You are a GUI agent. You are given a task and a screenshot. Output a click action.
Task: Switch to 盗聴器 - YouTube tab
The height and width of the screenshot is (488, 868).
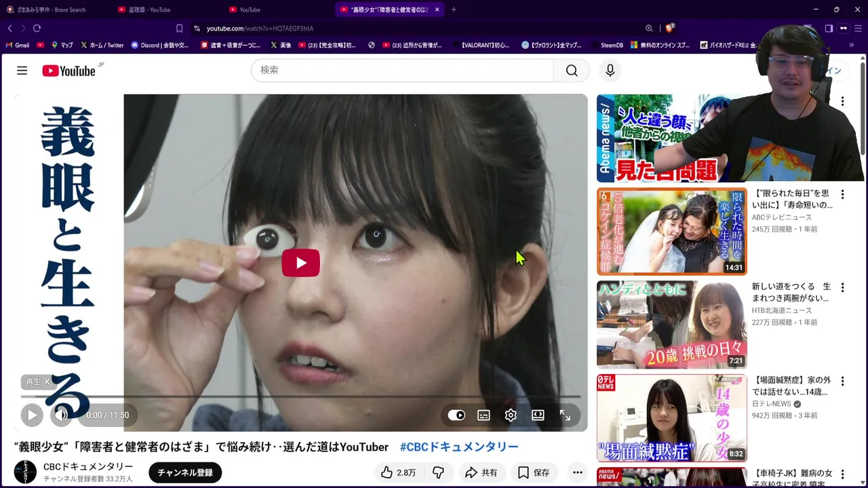click(151, 9)
